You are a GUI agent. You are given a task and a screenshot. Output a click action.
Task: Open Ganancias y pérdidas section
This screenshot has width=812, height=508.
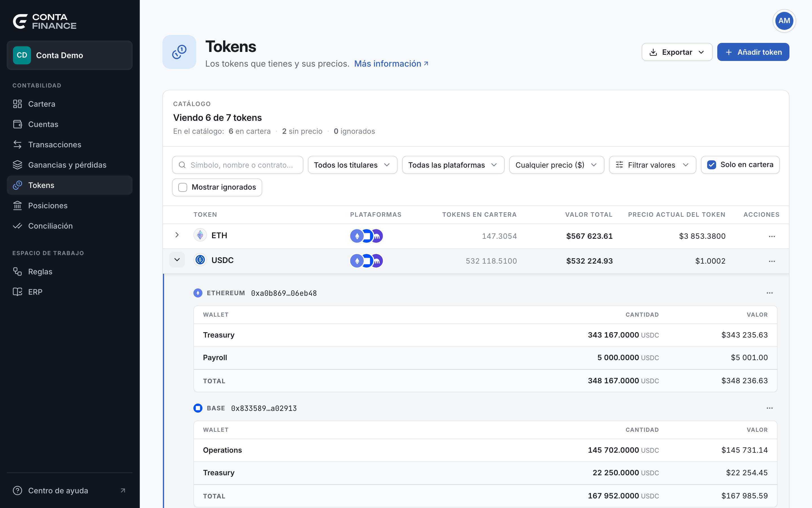click(x=69, y=165)
